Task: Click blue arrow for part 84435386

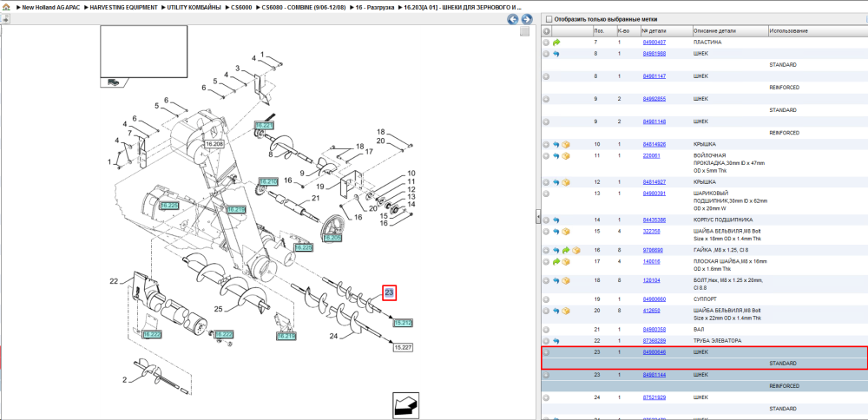Action: pos(556,220)
